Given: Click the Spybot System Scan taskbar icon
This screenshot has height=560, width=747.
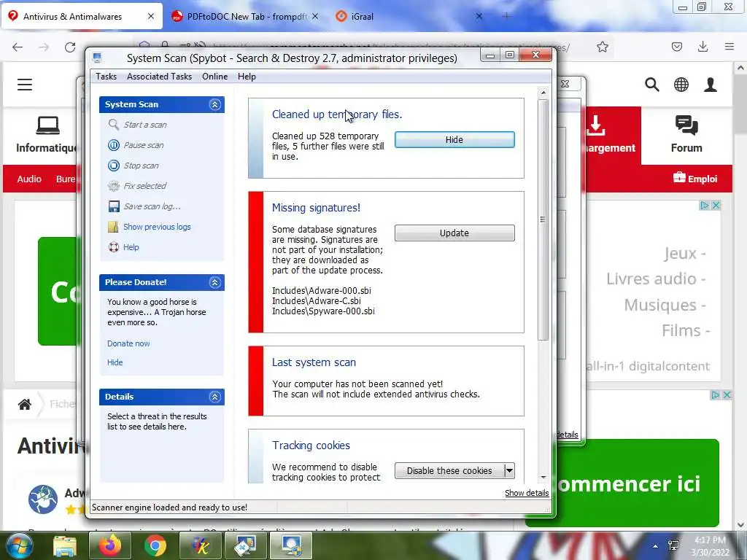Looking at the screenshot, I should coord(291,545).
